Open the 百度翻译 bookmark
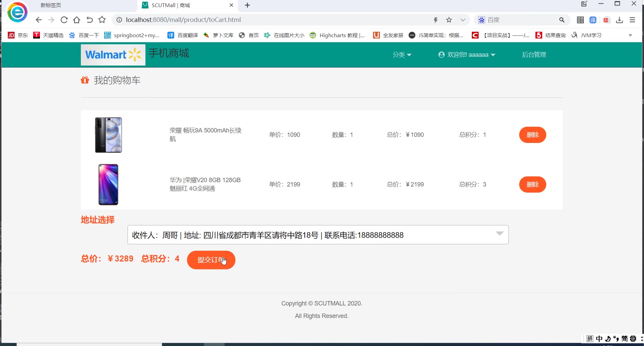 (183, 35)
